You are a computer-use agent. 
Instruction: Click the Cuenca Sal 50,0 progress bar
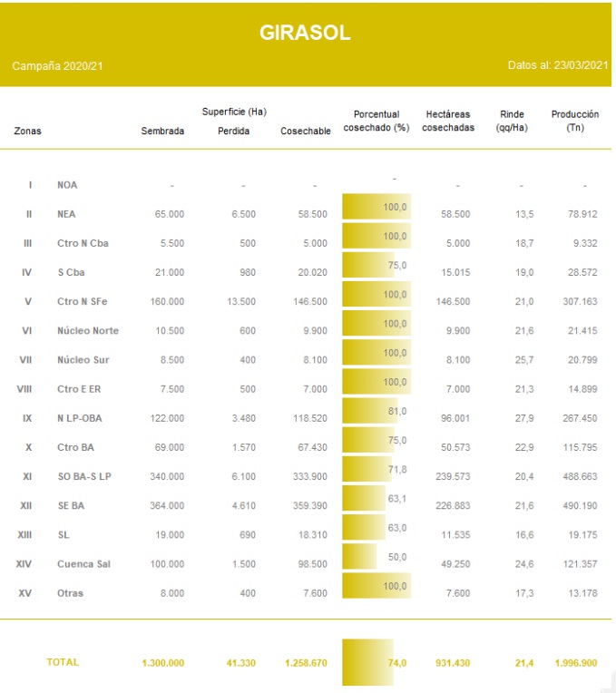(359, 557)
